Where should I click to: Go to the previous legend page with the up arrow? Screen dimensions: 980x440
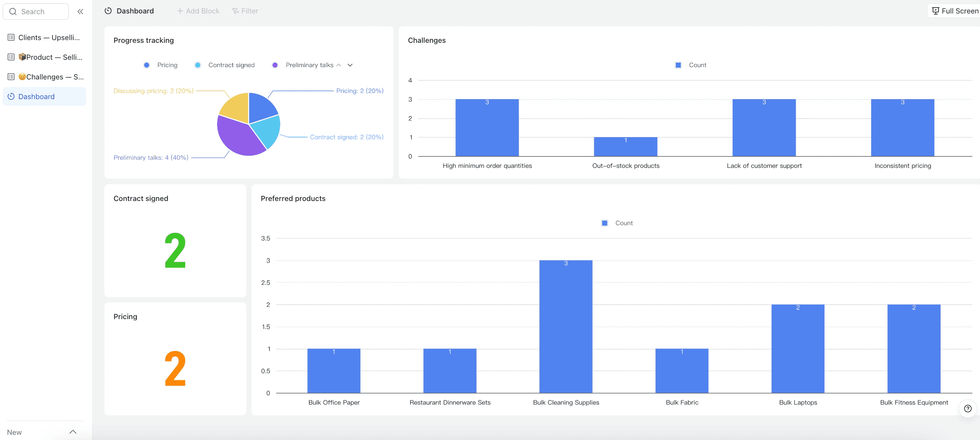pyautogui.click(x=339, y=65)
